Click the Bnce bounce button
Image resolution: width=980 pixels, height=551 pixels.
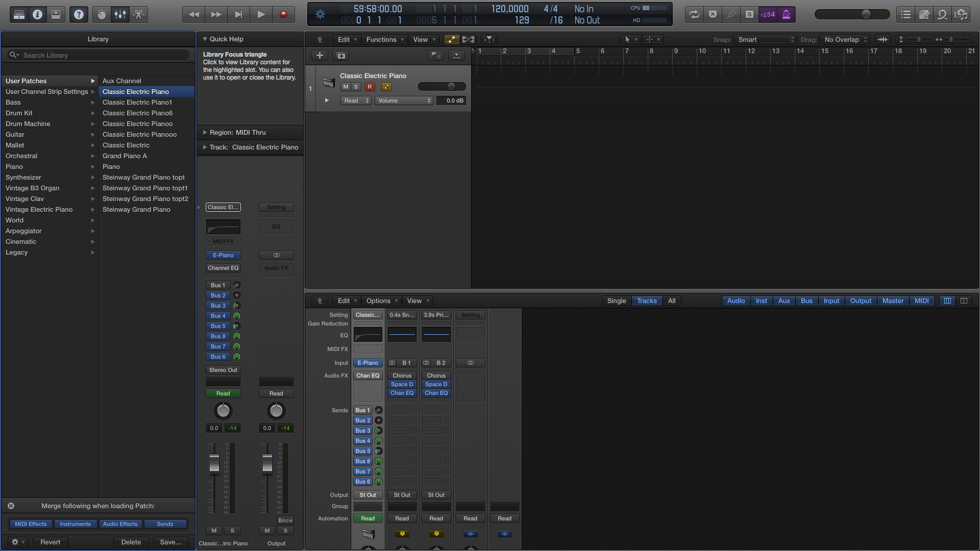(x=285, y=520)
